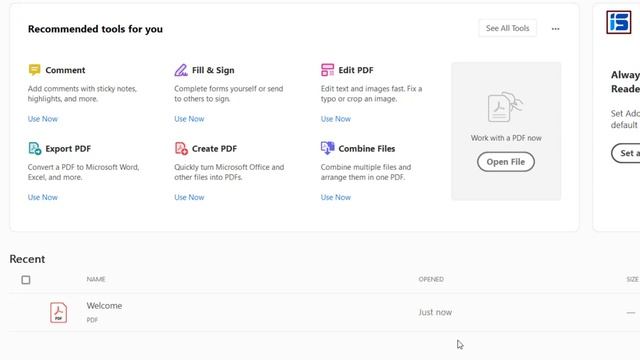640x360 pixels.
Task: Click the Combine multiple files description text
Action: [366, 172]
